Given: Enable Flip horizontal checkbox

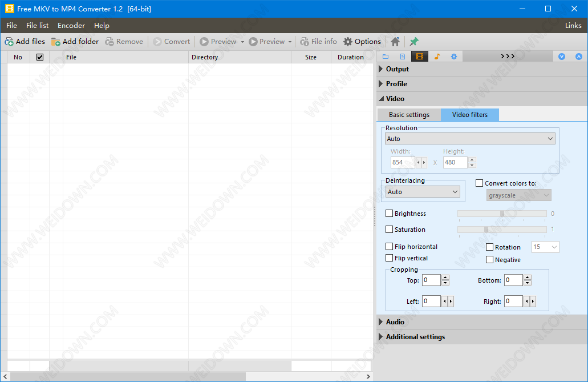Looking at the screenshot, I should [390, 247].
